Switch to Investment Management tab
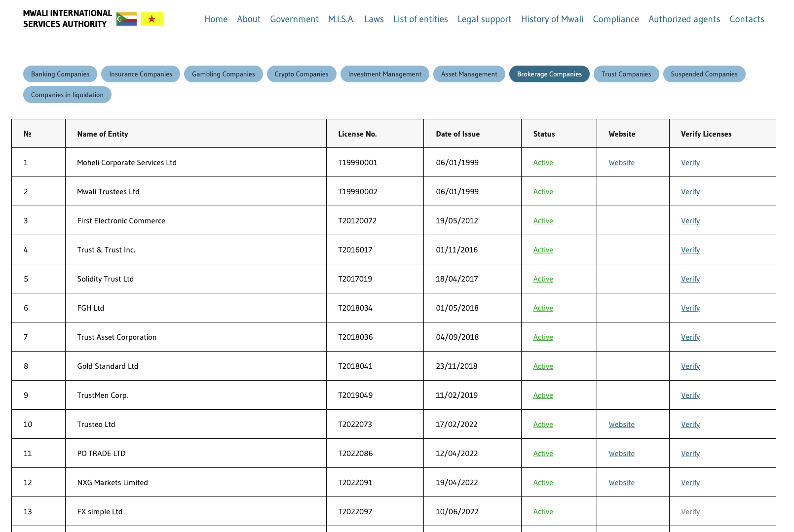794x532 pixels. 385,74
